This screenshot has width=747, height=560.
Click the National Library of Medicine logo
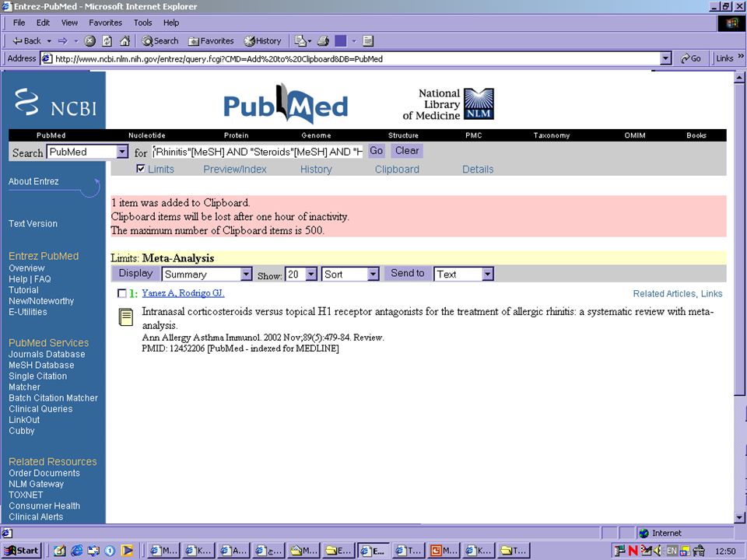(448, 103)
